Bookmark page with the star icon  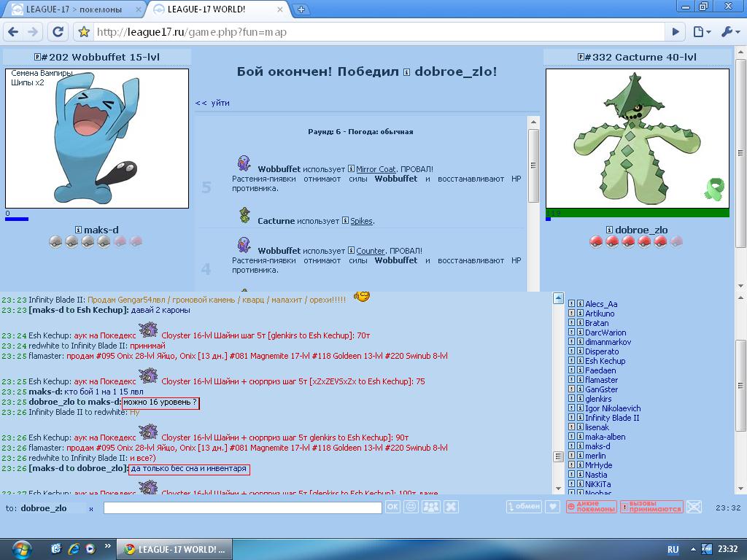click(84, 32)
